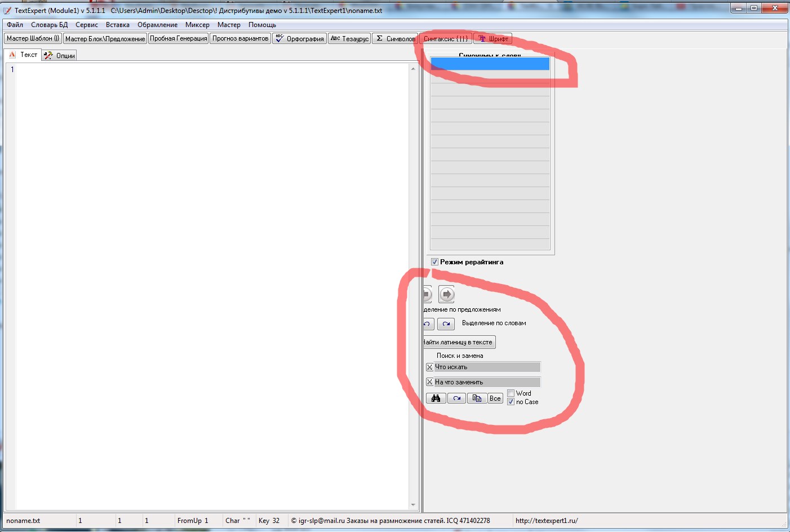Viewport: 790px width, 532px height.
Task: Open the Миксер menu
Action: pos(197,25)
